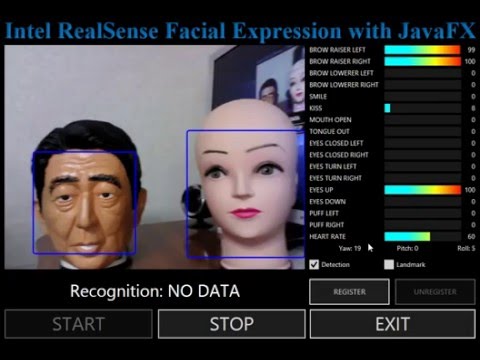
Task: Click the 'PUFF LEFT' label
Action: point(324,213)
